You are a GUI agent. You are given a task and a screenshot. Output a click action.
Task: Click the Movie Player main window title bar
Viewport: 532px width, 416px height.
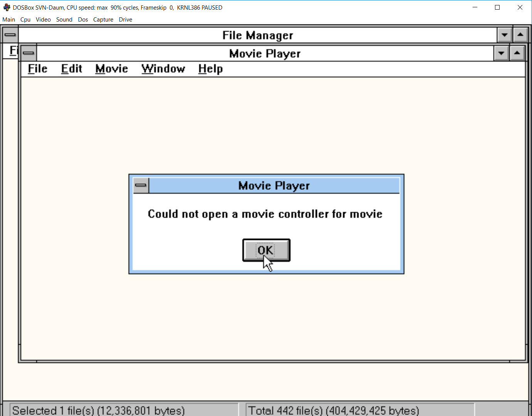265,53
